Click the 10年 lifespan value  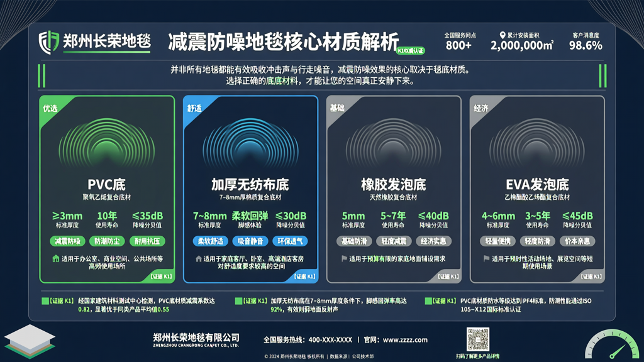(x=107, y=216)
